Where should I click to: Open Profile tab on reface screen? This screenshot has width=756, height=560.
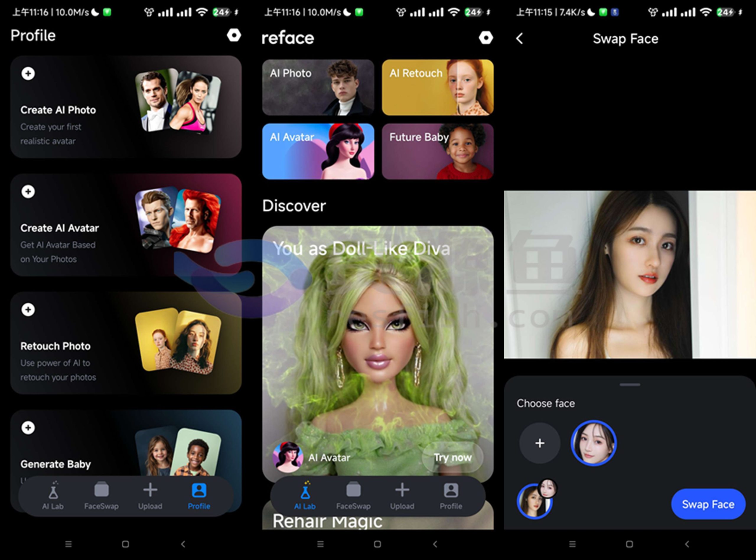(451, 496)
